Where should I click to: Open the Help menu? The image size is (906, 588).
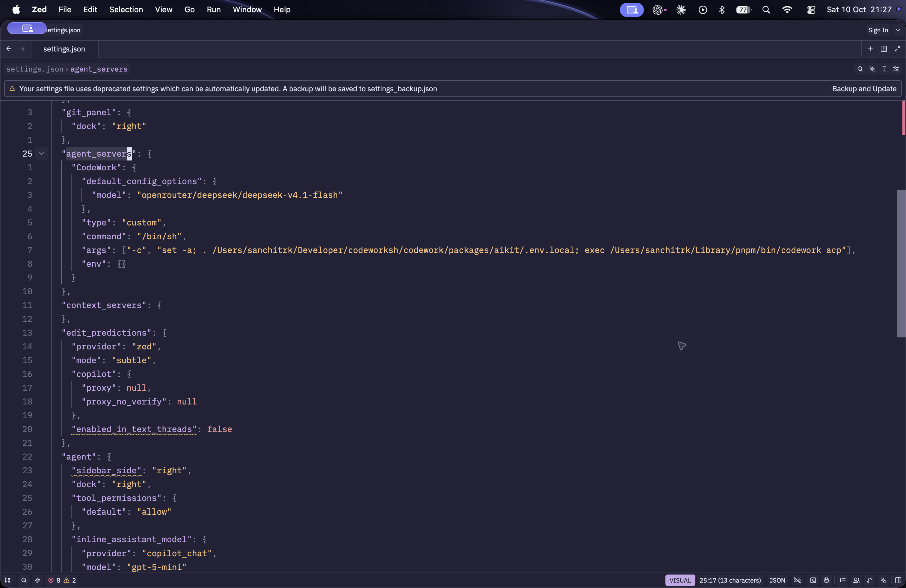pos(282,10)
